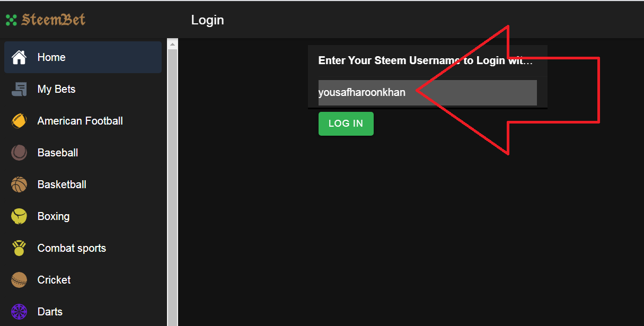
Task: Click the sidebar scrollbar up arrow
Action: 173,45
